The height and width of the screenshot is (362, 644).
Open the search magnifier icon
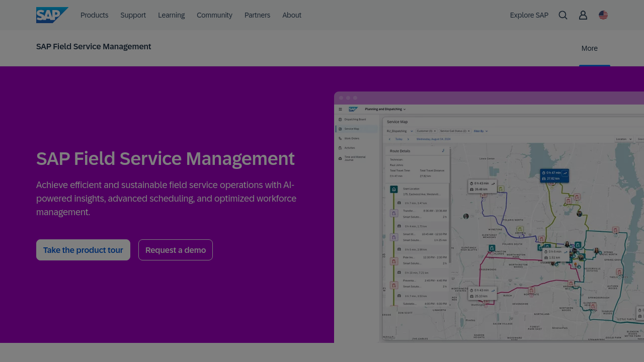pyautogui.click(x=563, y=15)
